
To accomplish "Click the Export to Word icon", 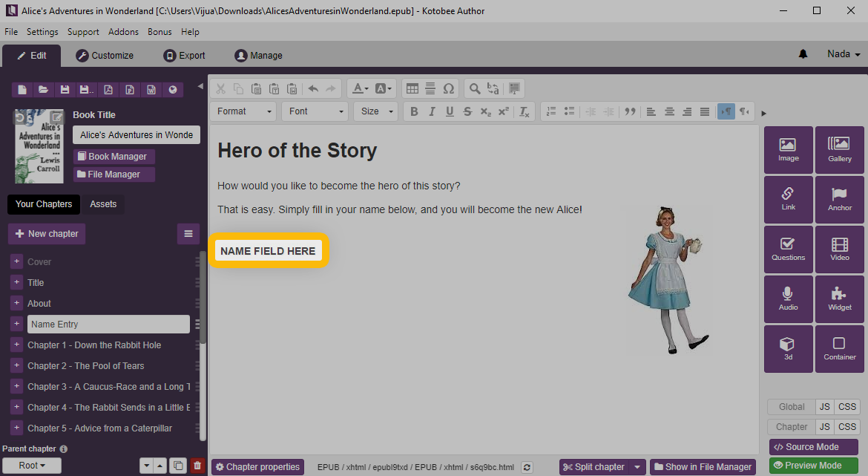I will pos(151,90).
